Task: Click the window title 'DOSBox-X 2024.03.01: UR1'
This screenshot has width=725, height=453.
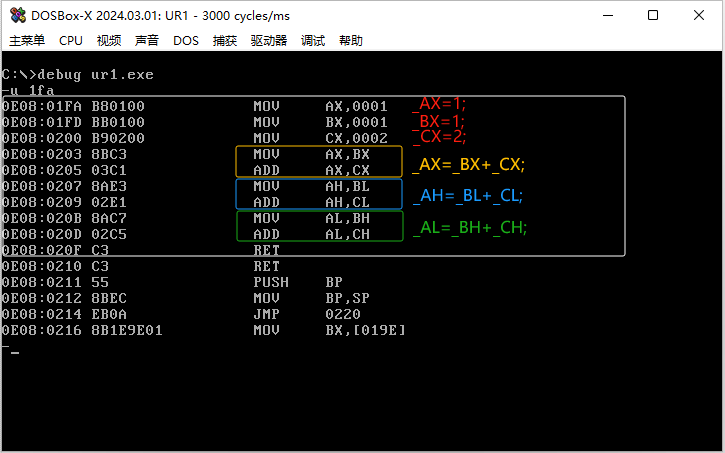Action: 110,16
